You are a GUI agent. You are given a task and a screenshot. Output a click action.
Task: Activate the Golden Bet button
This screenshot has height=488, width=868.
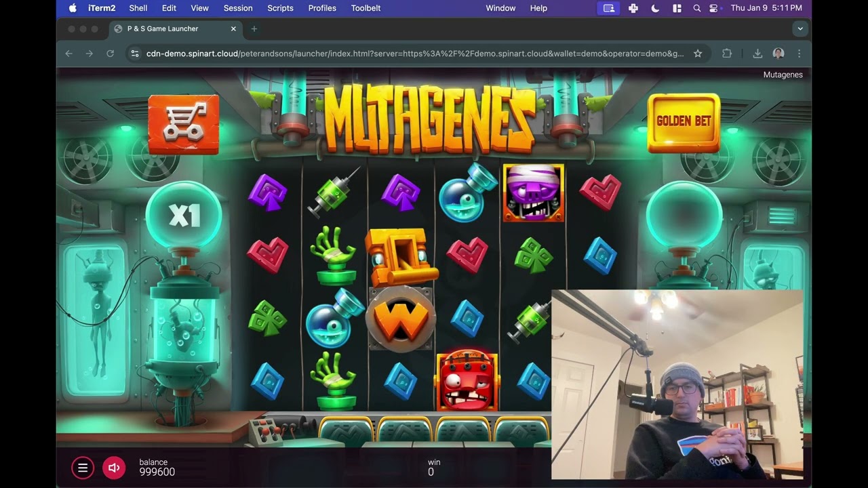(684, 123)
